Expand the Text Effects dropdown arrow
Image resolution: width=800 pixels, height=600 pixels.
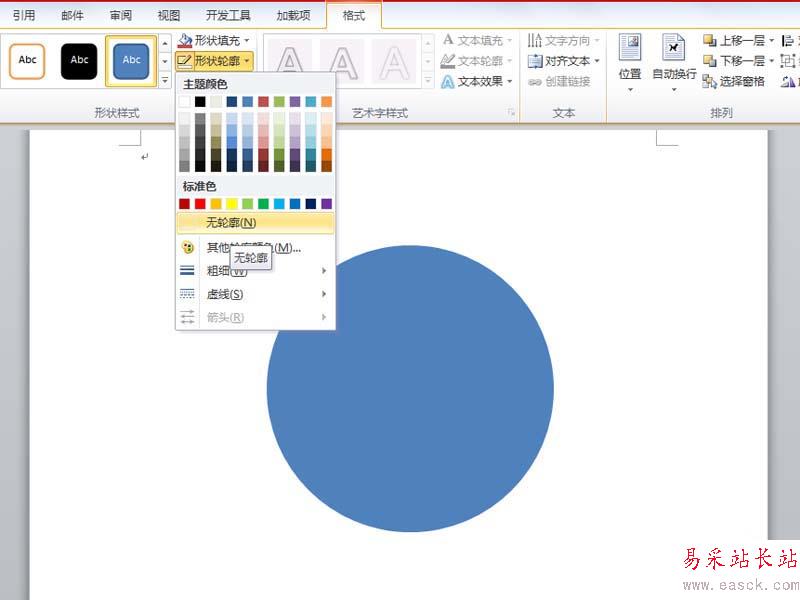click(509, 82)
